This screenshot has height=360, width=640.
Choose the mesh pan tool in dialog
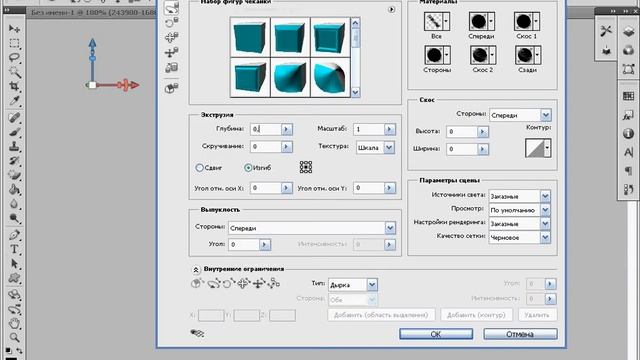pyautogui.click(x=171, y=38)
